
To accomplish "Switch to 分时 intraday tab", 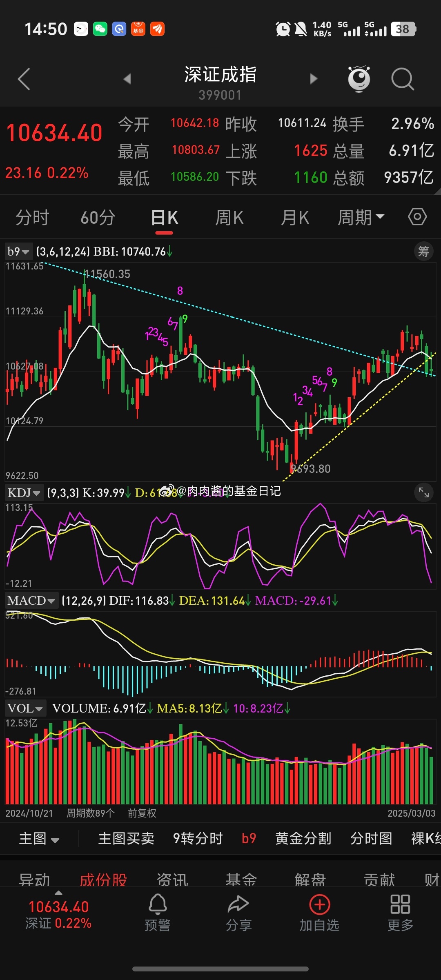I will pos(33,217).
